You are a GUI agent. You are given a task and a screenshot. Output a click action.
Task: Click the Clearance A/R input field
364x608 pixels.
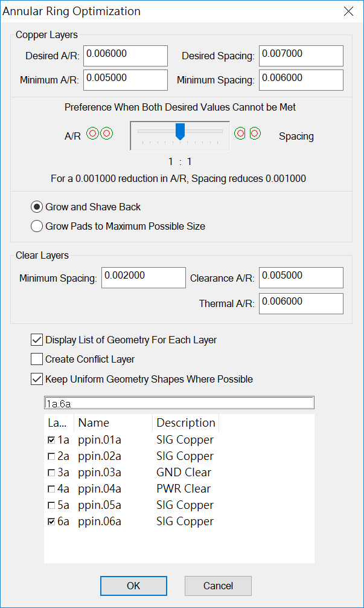(x=301, y=277)
